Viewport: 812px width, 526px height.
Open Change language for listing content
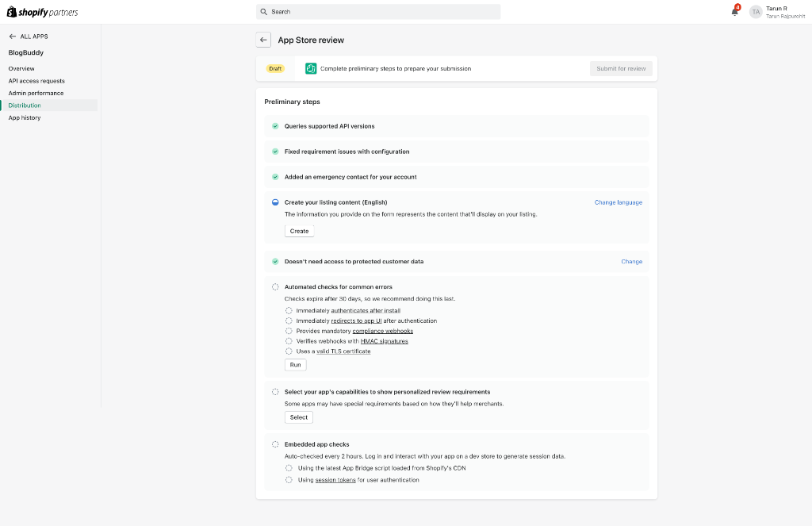(x=618, y=202)
